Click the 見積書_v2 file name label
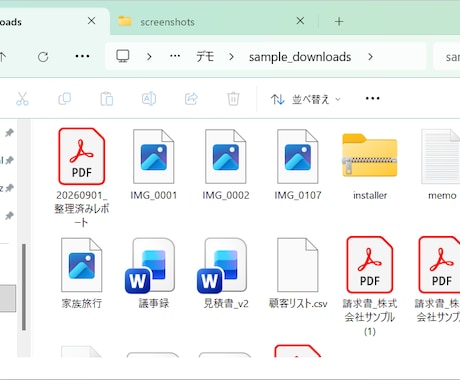This screenshot has width=460, height=380. click(x=226, y=303)
